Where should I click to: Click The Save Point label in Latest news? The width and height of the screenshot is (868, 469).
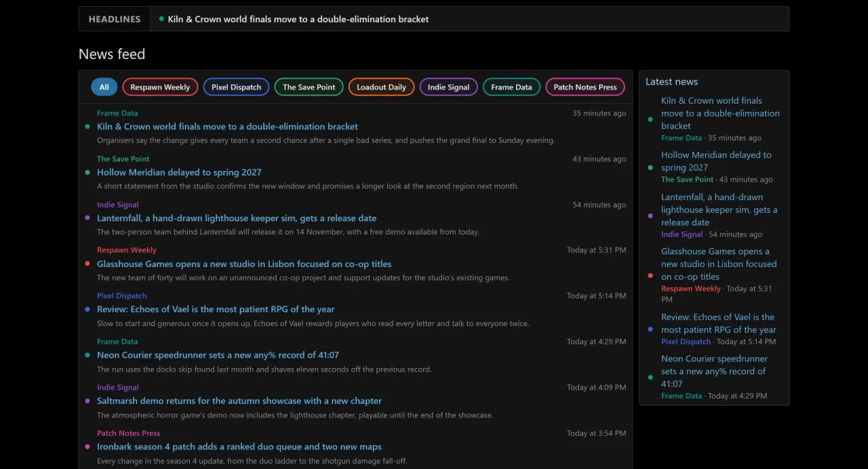(687, 180)
